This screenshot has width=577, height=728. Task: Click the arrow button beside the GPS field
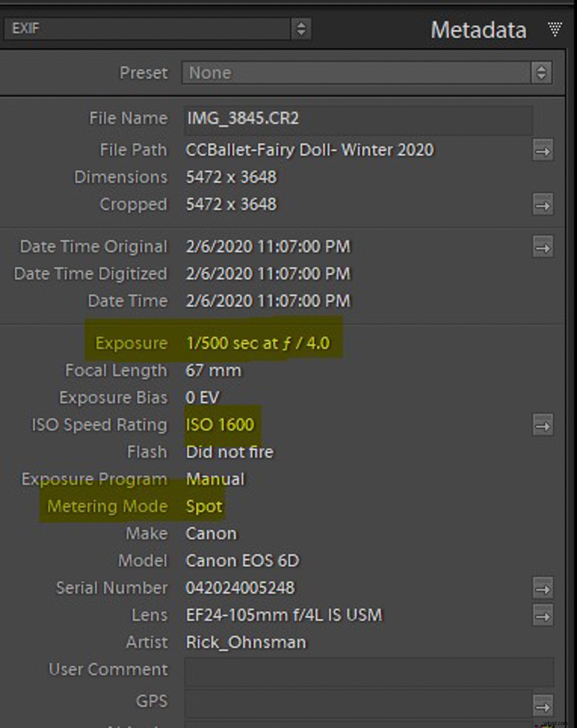point(543,705)
